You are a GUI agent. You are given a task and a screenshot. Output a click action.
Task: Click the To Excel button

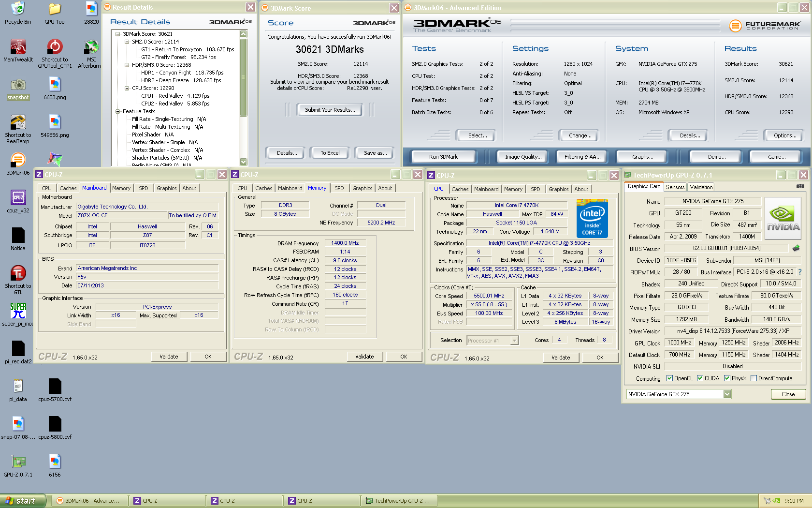(x=330, y=153)
